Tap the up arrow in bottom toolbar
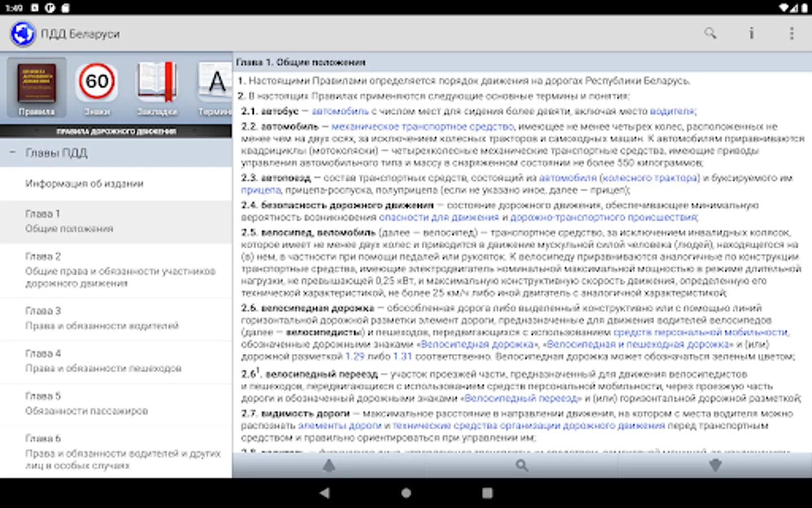 coord(329,465)
